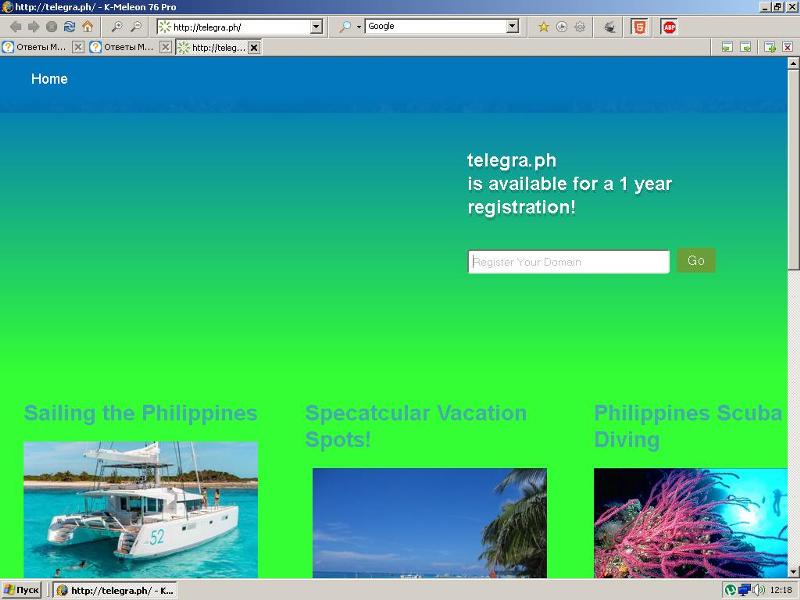This screenshot has height=600, width=800.
Task: Zoom in with the plus magnifier
Action: (117, 27)
